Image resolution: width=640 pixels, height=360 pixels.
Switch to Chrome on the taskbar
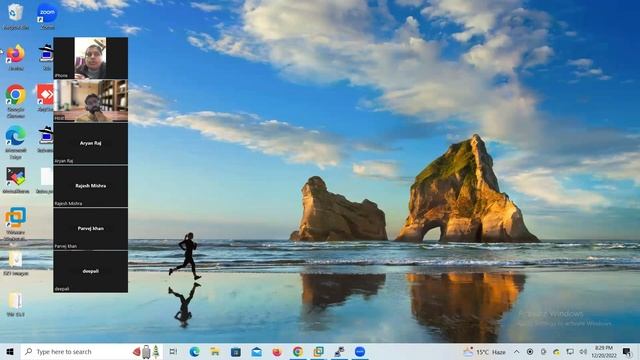298,352
